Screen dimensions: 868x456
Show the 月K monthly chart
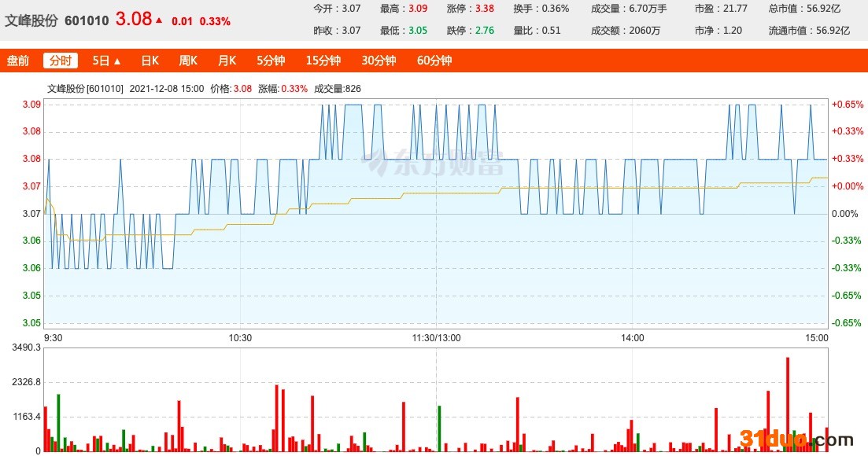coord(227,61)
